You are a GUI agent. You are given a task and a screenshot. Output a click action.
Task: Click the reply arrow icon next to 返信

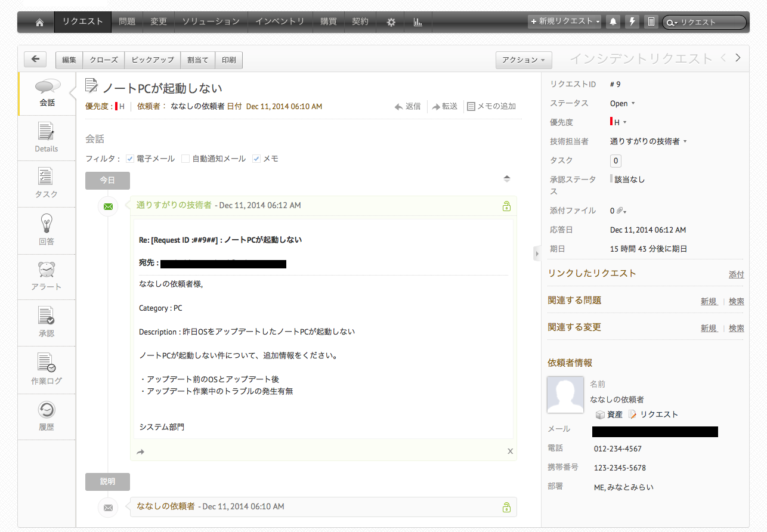[x=399, y=107]
